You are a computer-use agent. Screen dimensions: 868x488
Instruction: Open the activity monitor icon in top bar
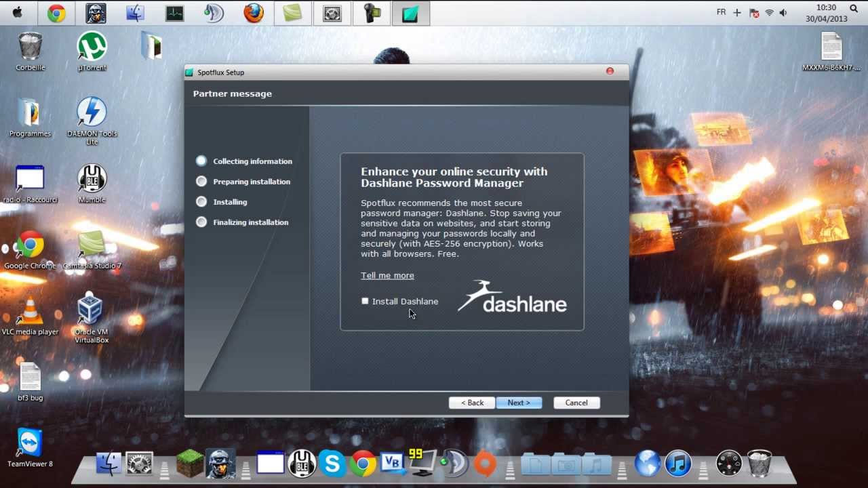pyautogui.click(x=174, y=14)
